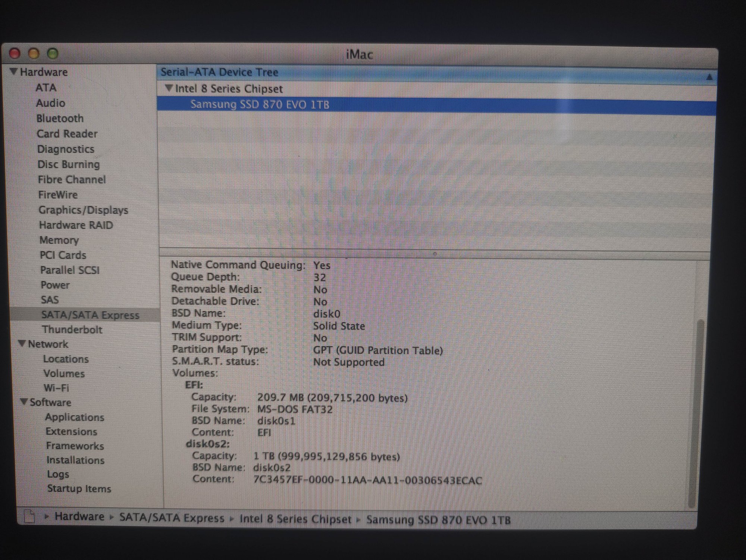Select Thunderbolt hardware category
Image resolution: width=746 pixels, height=560 pixels.
pos(72,330)
